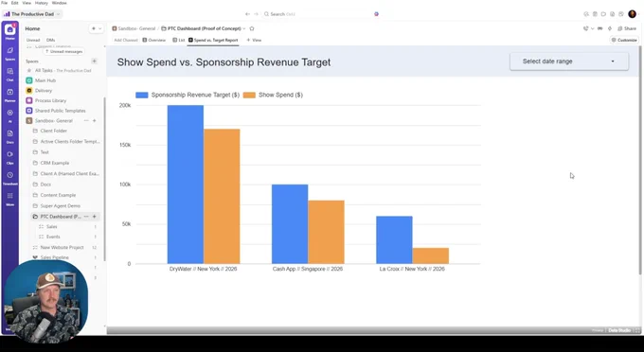Click Cash App orange Show Spend bar
The height and width of the screenshot is (352, 644).
[326, 232]
